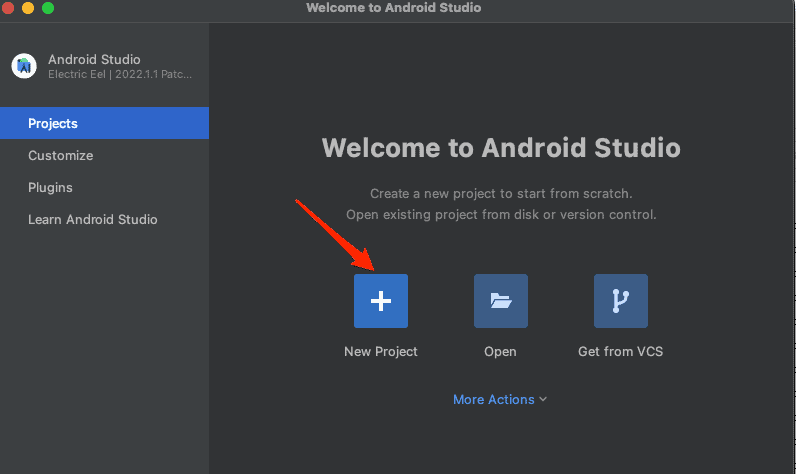Click the Android Studio logo in sidebar
The image size is (796, 474).
[24, 66]
